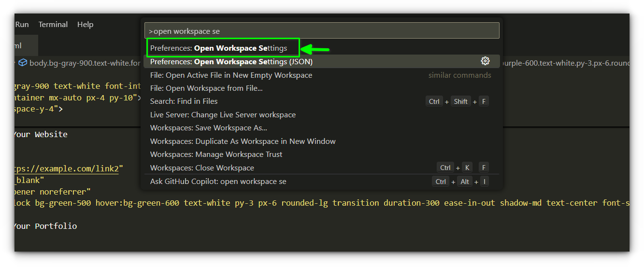Select Ask GitHub Copilot entry

pyautogui.click(x=218, y=182)
